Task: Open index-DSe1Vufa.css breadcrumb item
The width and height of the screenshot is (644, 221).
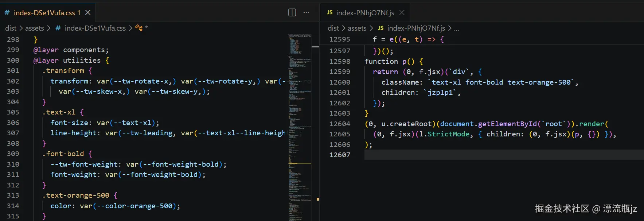Action: (x=95, y=28)
